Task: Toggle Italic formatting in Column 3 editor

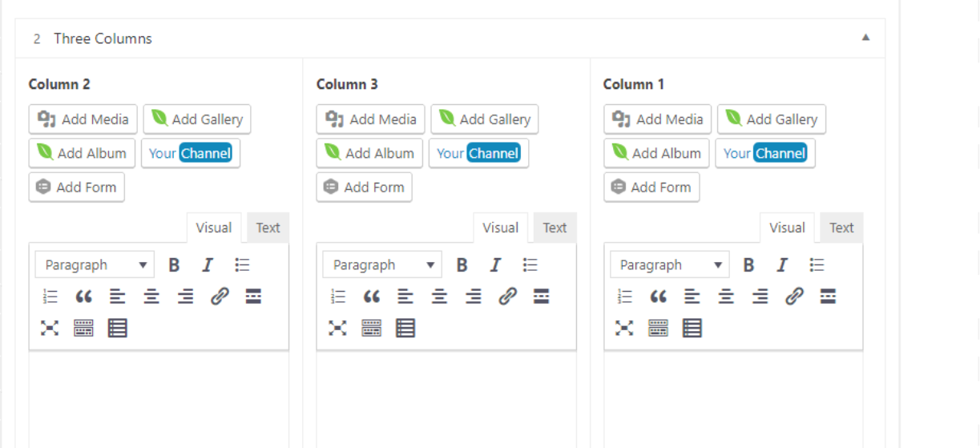Action: point(495,265)
